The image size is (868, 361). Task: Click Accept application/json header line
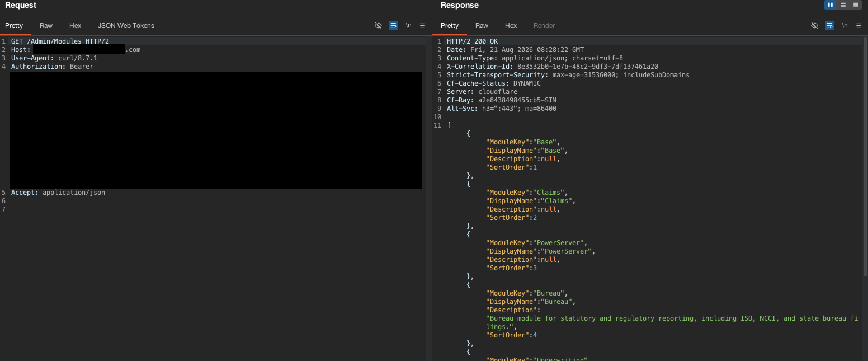(58, 193)
